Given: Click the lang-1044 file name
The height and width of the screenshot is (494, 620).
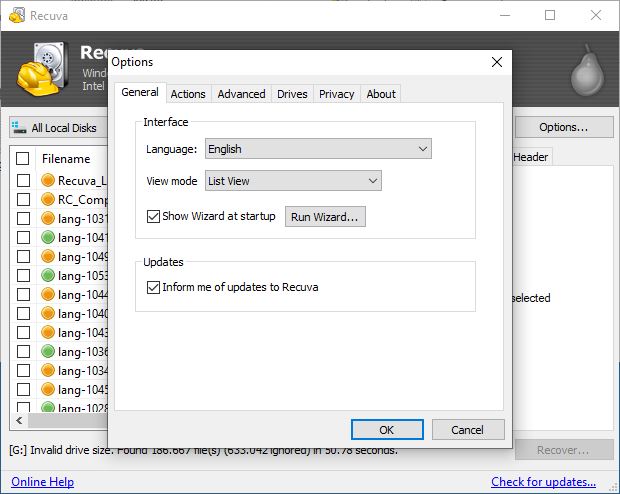Looking at the screenshot, I should 83,295.
